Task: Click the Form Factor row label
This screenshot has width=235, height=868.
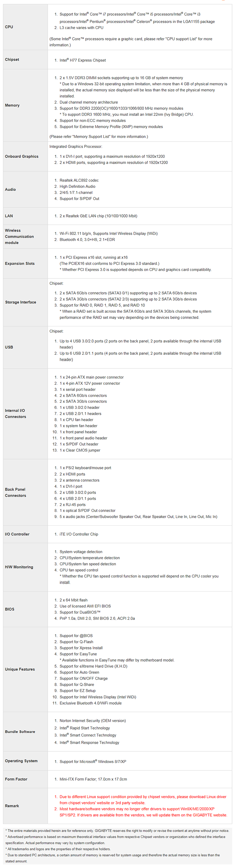Action: pyautogui.click(x=16, y=779)
